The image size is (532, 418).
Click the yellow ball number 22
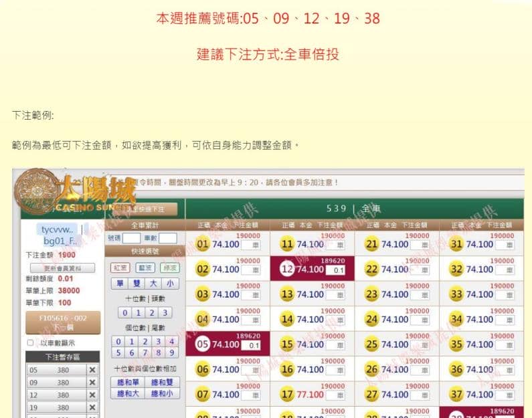pyautogui.click(x=371, y=269)
